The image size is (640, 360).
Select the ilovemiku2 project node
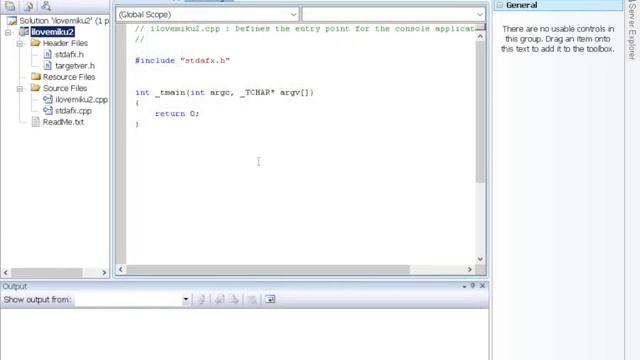click(x=52, y=32)
